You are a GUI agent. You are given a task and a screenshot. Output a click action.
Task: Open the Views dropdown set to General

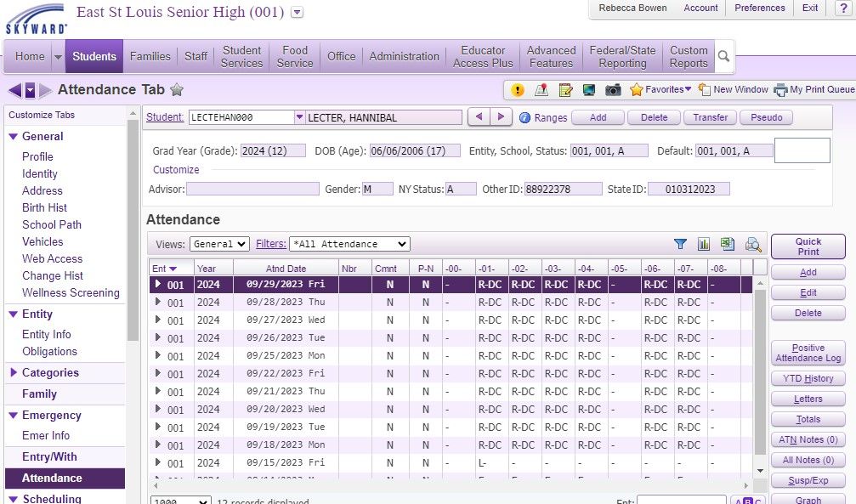[219, 244]
